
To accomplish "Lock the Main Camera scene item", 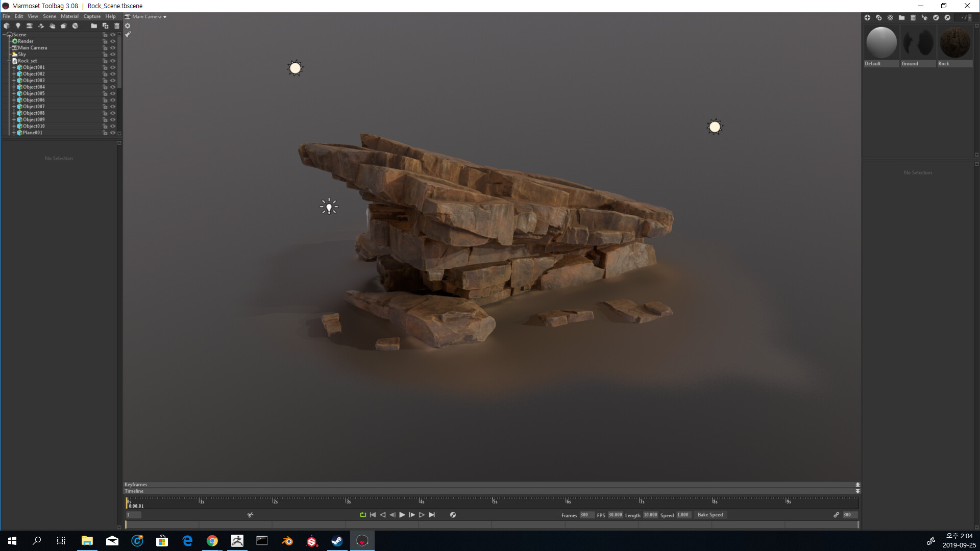I will pyautogui.click(x=105, y=48).
